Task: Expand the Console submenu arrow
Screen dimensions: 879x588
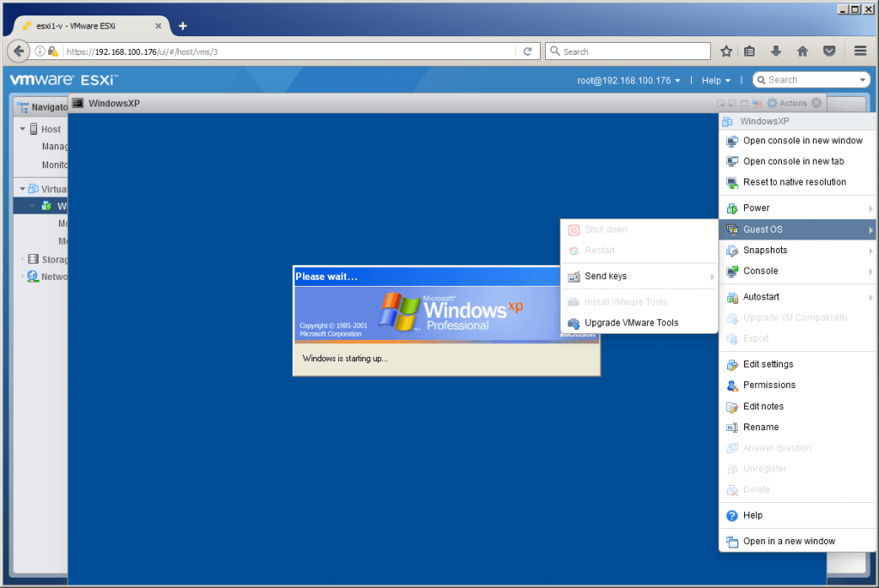Action: click(x=870, y=272)
